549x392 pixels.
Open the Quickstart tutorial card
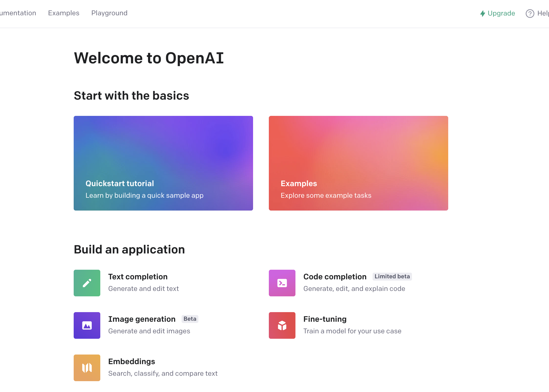point(163,163)
